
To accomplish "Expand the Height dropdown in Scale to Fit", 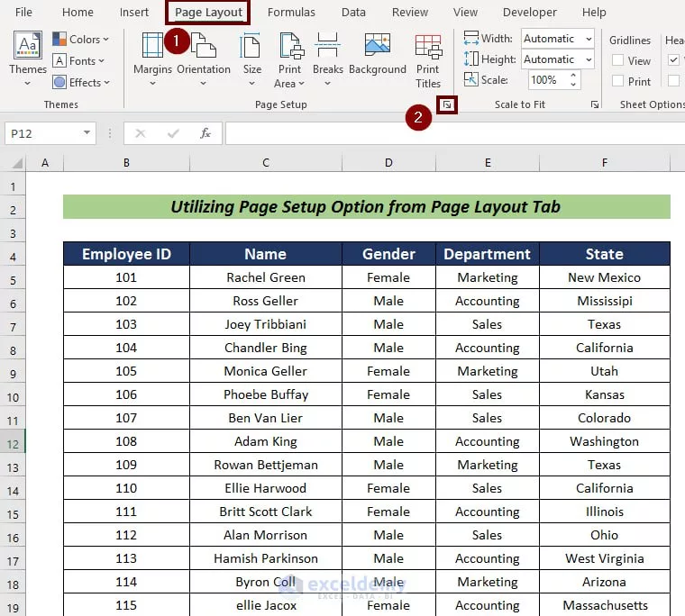I will click(588, 59).
